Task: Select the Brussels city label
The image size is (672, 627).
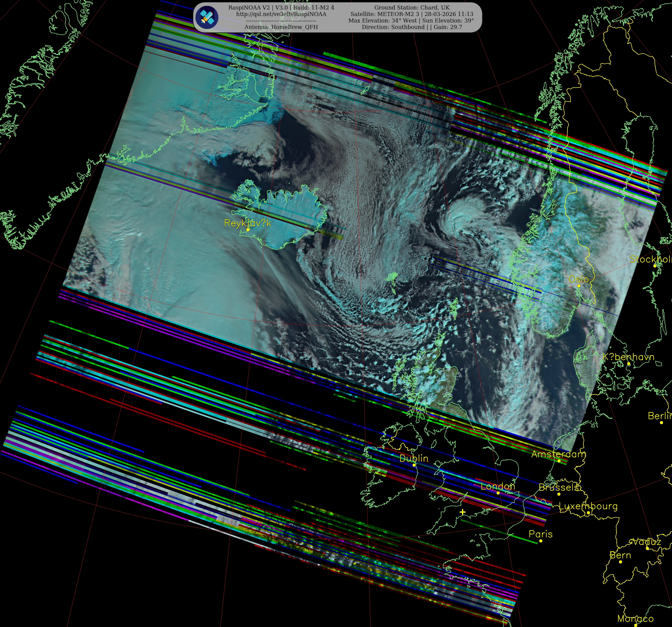Action: [559, 487]
